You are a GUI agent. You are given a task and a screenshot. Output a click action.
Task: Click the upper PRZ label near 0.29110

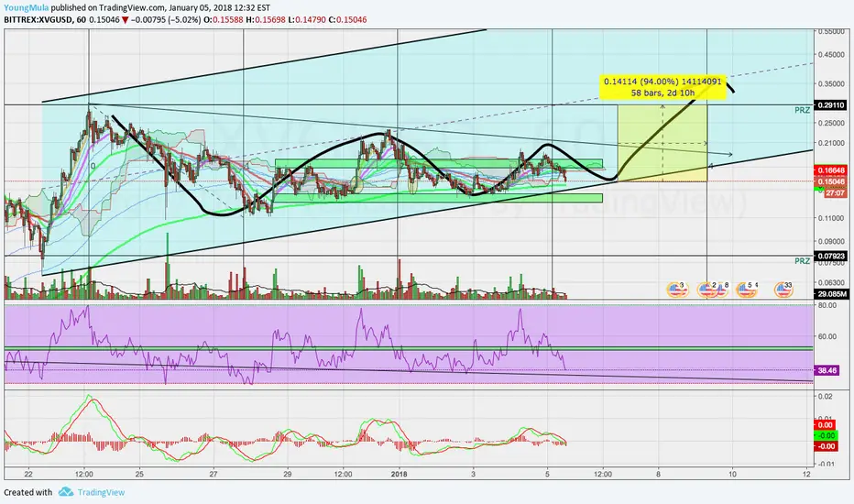tap(802, 110)
